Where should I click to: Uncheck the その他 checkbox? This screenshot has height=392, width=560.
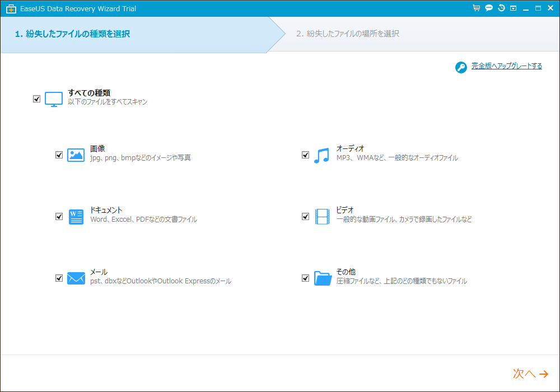click(x=305, y=278)
